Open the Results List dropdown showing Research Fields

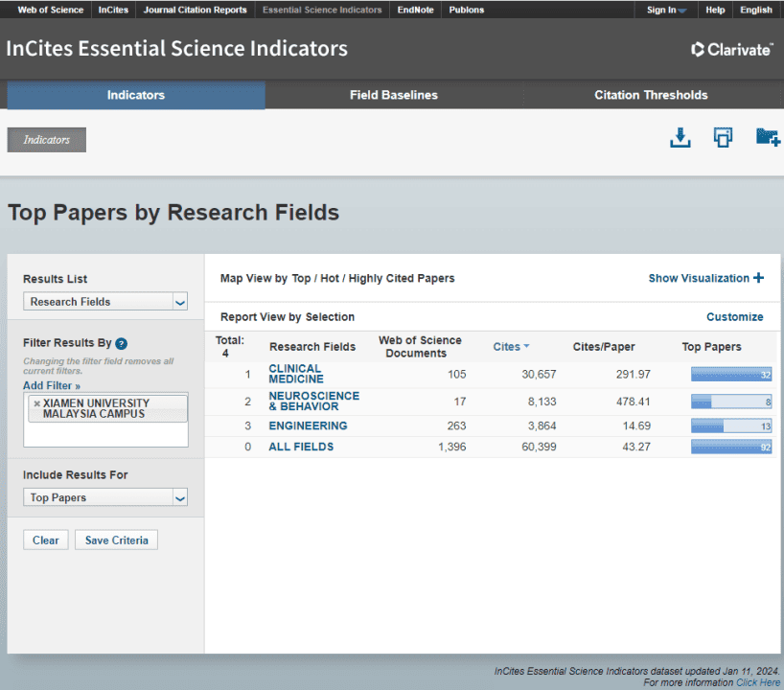104,301
